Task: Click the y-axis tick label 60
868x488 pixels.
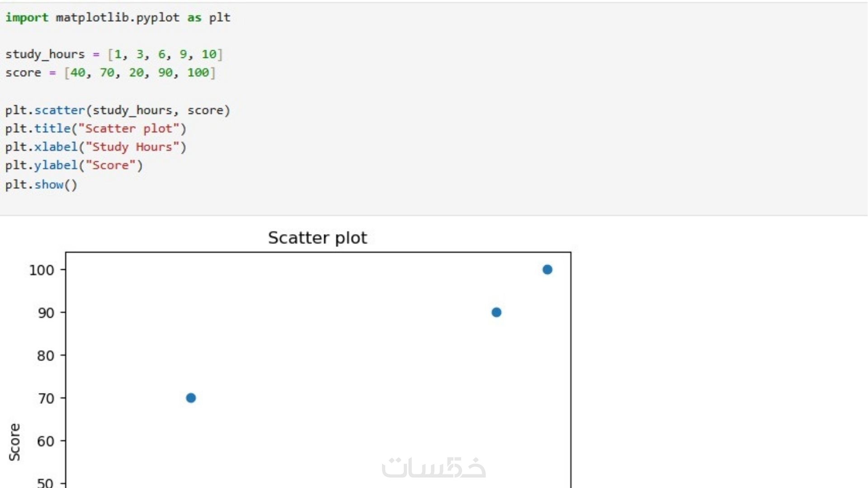Action: point(45,441)
